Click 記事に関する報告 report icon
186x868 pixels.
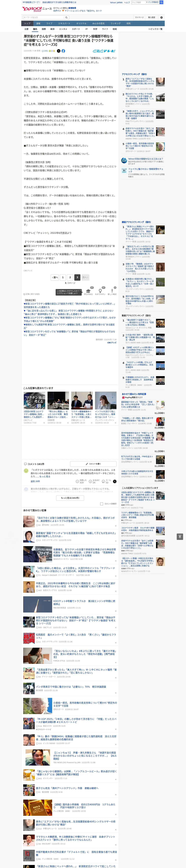point(31,294)
